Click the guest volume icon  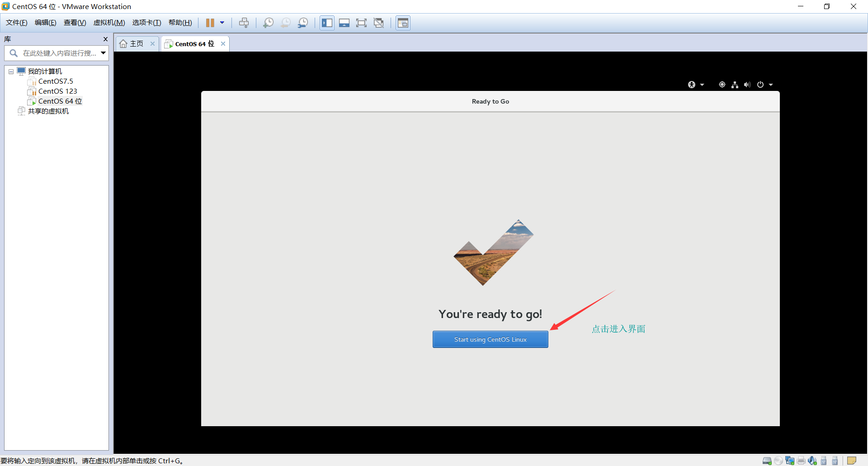point(747,85)
